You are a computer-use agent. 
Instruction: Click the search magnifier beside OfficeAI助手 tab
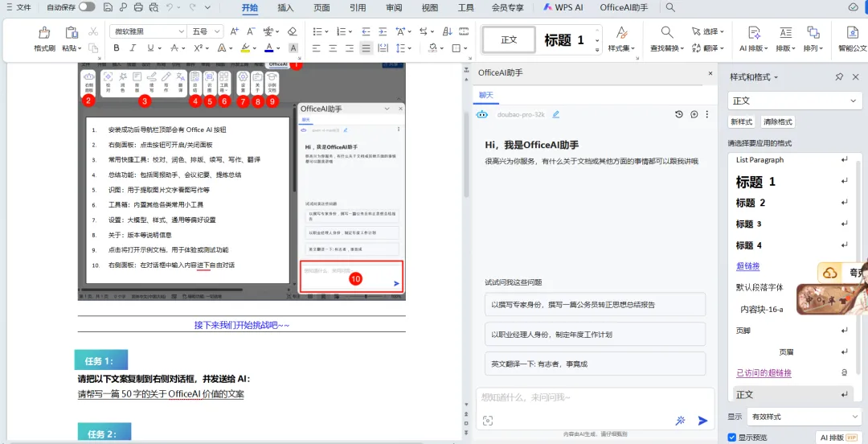click(670, 7)
